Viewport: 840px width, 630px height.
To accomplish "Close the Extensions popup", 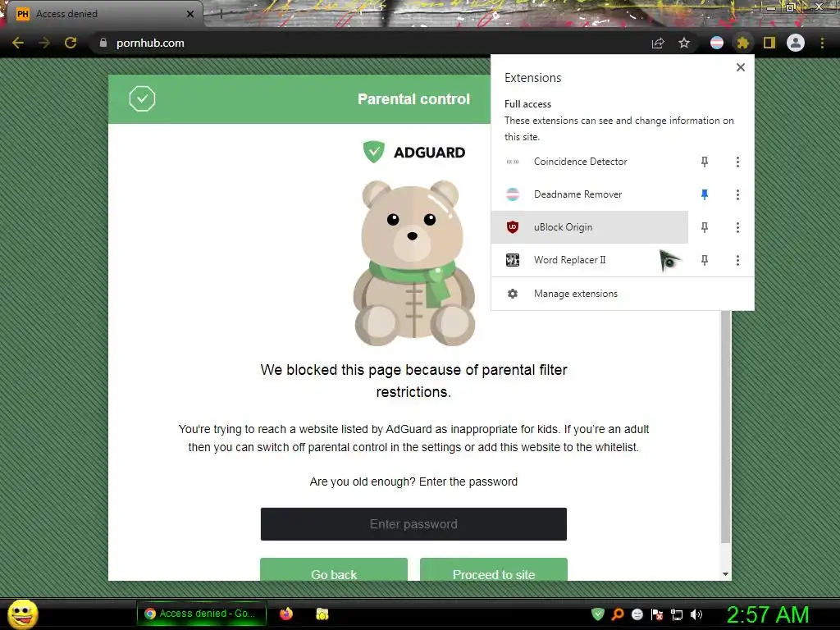I will click(741, 67).
